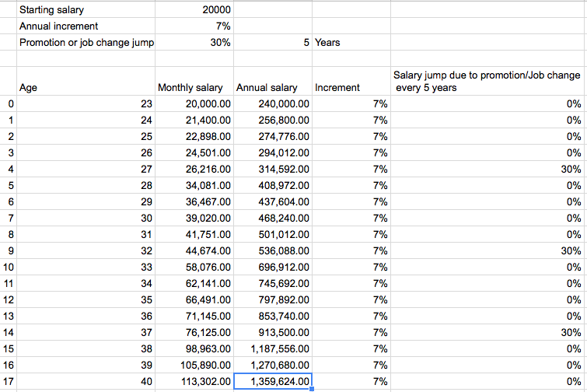Select monthly salary 71,145.00
Image resolution: width=587 pixels, height=392 pixels.
[194, 316]
